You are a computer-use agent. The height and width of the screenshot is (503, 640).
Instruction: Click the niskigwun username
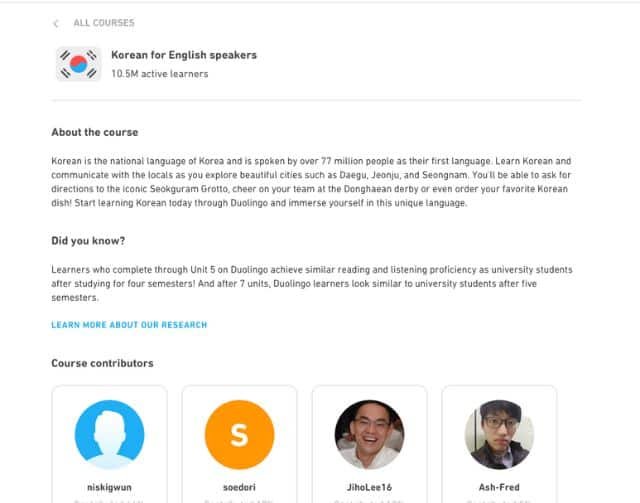[x=110, y=485]
